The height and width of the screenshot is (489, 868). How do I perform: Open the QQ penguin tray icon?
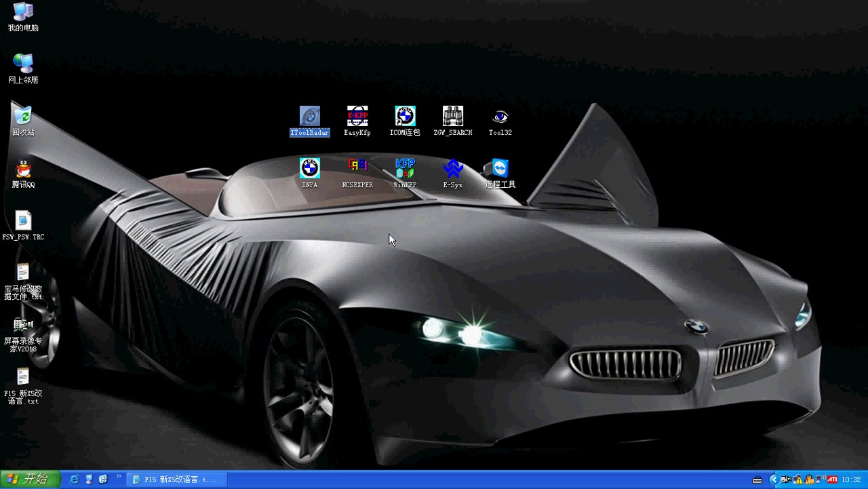tap(810, 480)
